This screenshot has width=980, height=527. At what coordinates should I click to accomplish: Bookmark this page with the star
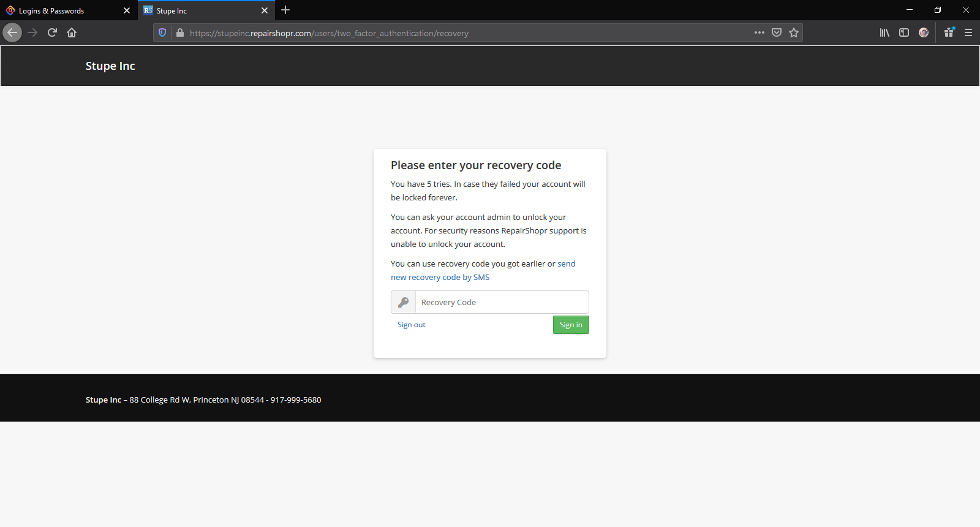tap(794, 32)
